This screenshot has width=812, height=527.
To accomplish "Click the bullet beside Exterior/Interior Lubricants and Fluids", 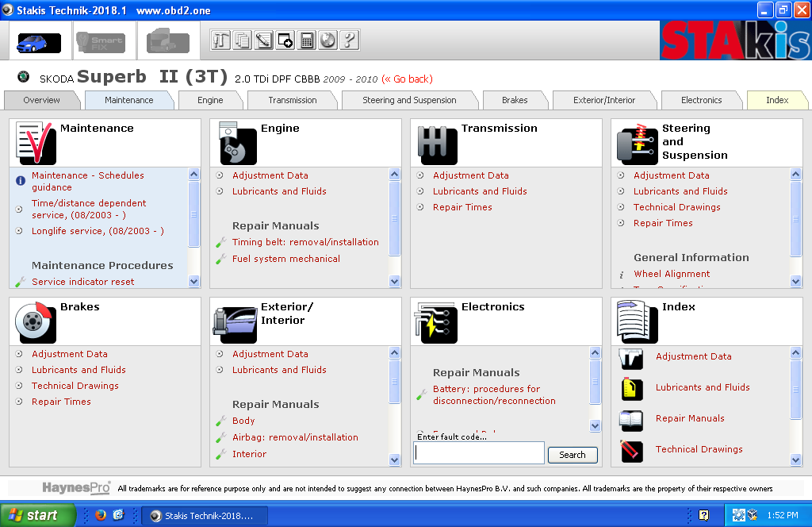I will (x=220, y=370).
